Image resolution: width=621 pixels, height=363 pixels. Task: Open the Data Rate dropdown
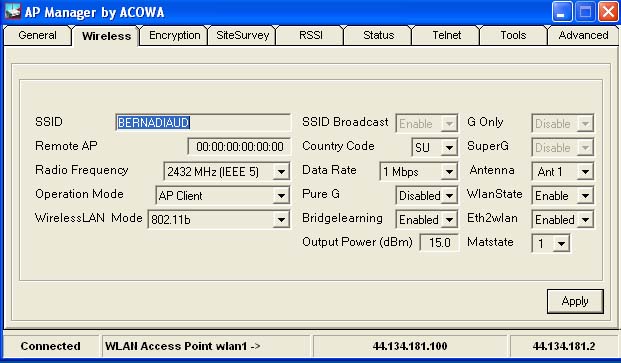(419, 172)
